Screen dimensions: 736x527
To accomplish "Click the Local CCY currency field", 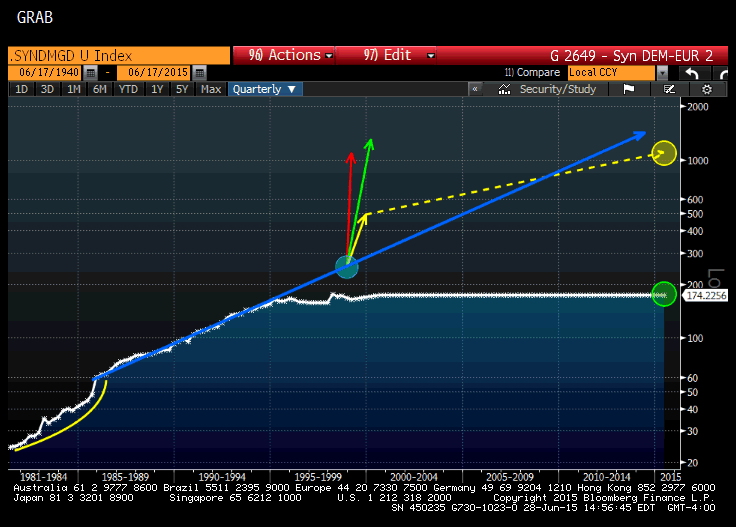I will coord(611,73).
